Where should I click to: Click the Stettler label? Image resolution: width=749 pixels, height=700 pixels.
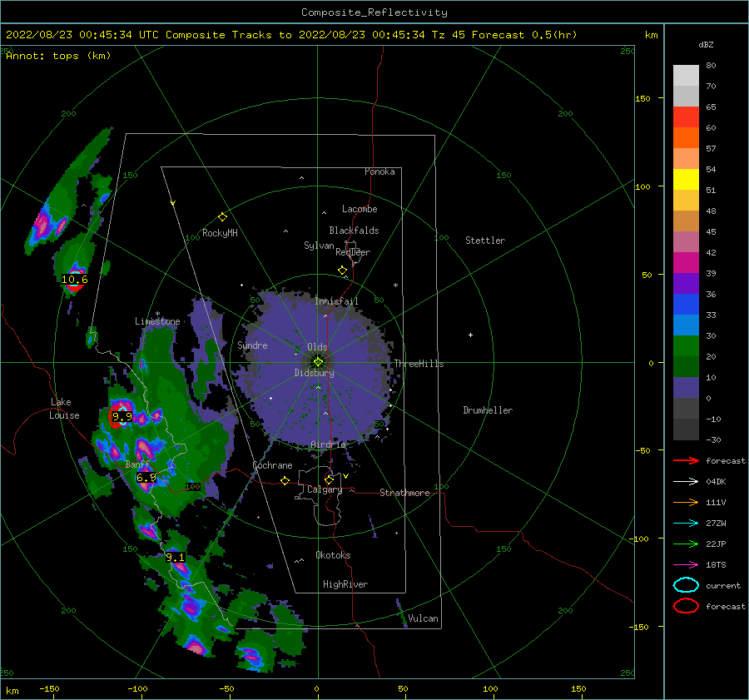[485, 241]
